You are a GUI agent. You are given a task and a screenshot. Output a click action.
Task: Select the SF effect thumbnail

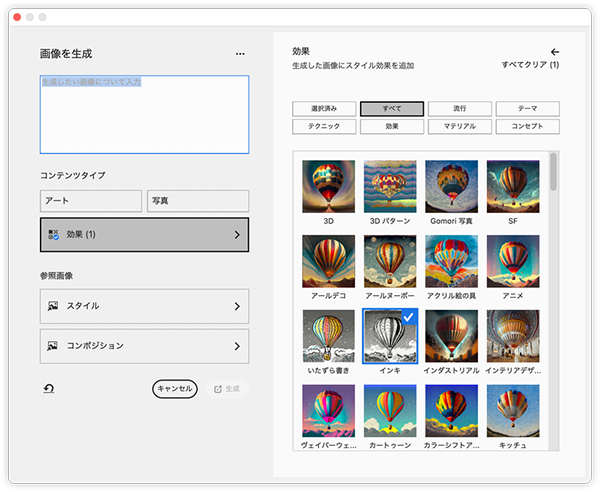512,186
